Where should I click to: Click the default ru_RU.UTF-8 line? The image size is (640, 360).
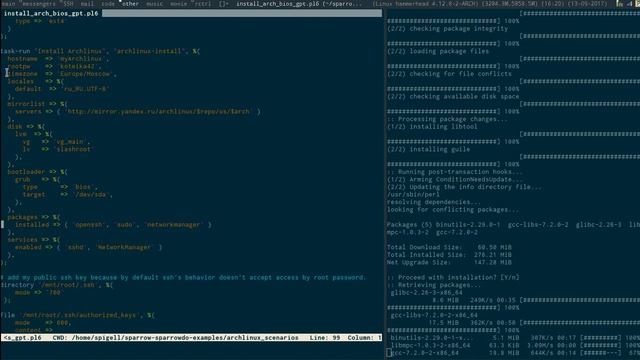pos(62,89)
